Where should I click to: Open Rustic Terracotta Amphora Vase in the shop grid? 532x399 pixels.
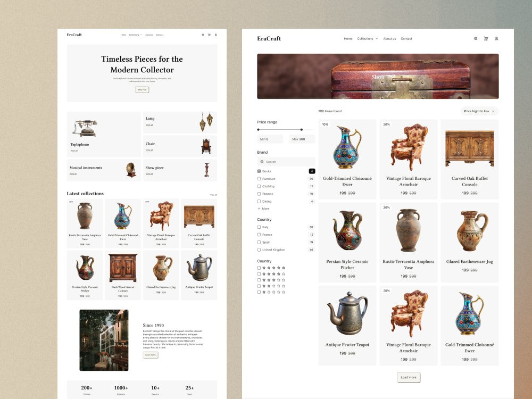click(409, 242)
